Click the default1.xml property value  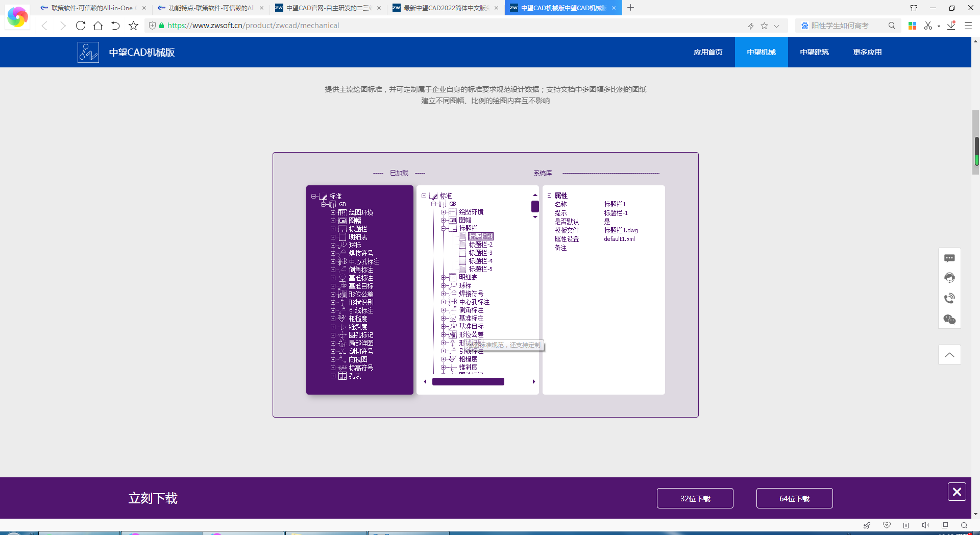click(x=619, y=239)
